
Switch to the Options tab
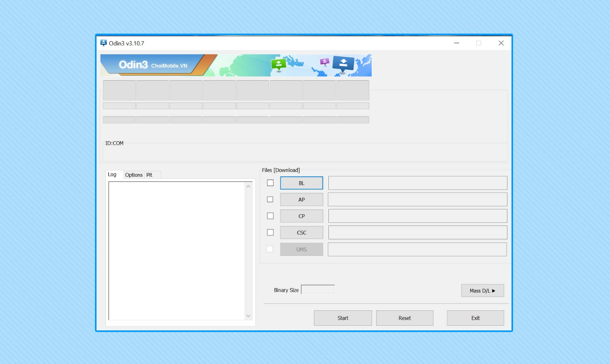click(x=134, y=175)
